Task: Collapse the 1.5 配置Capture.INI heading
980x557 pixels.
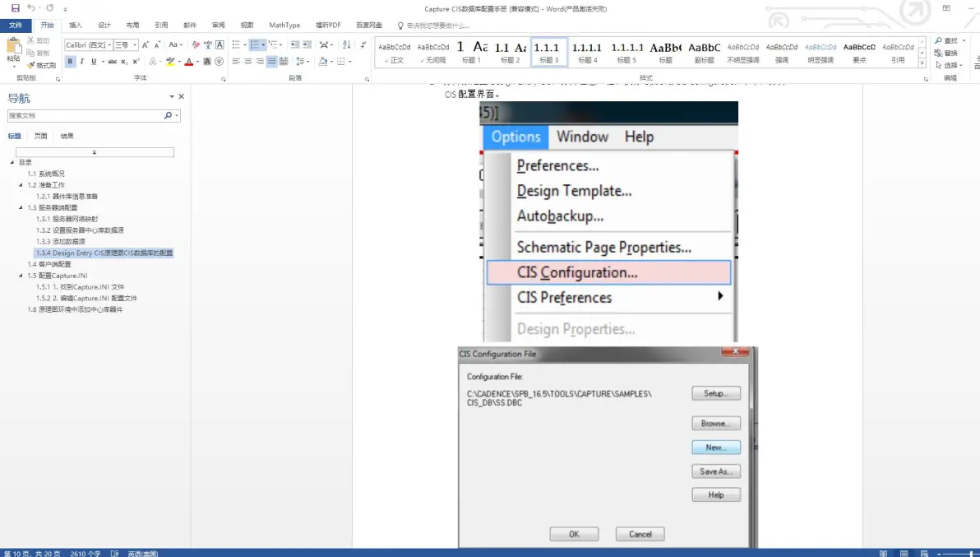Action: point(21,276)
